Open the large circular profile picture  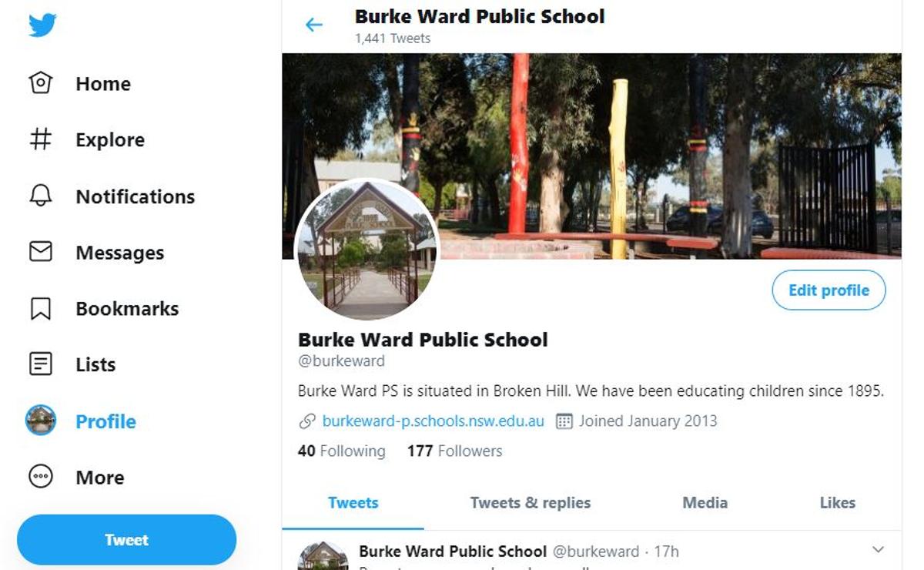click(x=367, y=250)
